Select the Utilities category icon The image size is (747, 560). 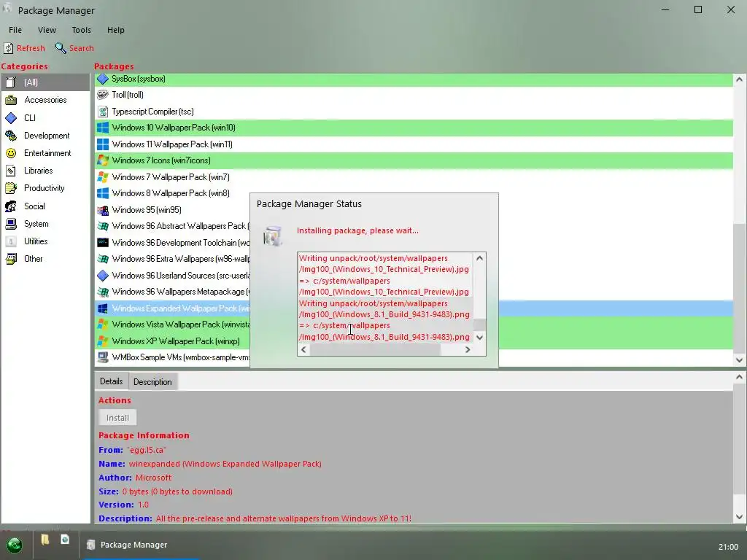11,241
